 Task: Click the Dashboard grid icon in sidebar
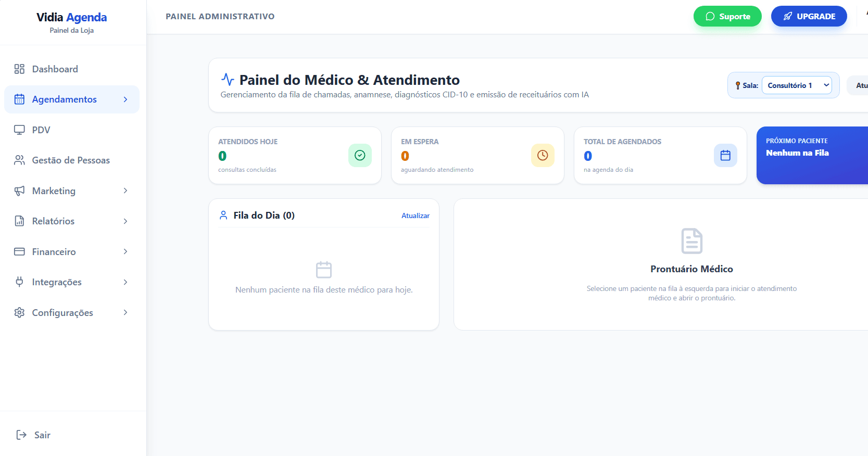[x=19, y=69]
